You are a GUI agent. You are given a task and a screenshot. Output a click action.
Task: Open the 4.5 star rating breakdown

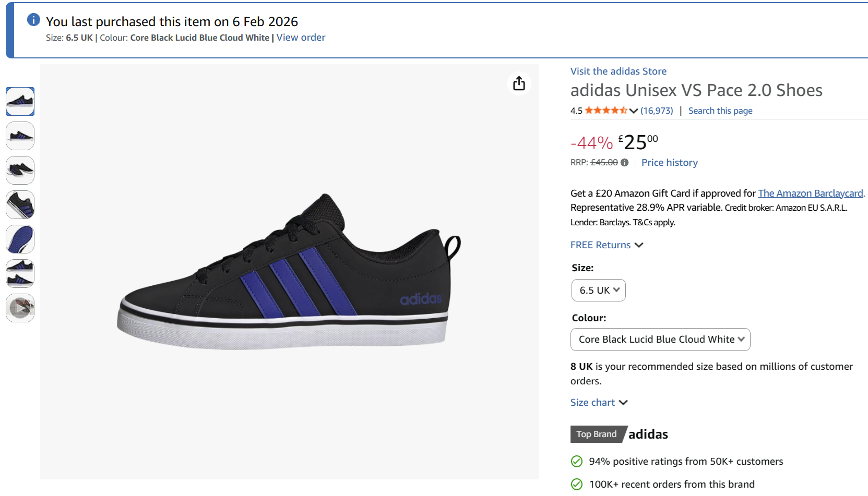(x=611, y=111)
